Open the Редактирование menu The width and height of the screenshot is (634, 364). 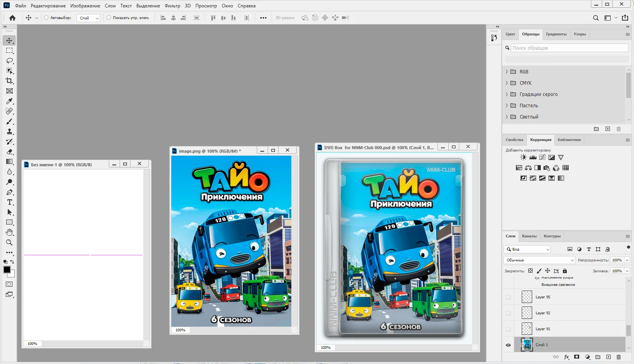48,6
